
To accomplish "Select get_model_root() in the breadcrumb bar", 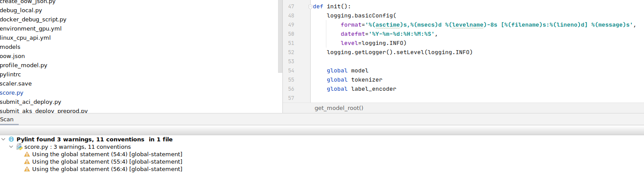I will coord(339,108).
